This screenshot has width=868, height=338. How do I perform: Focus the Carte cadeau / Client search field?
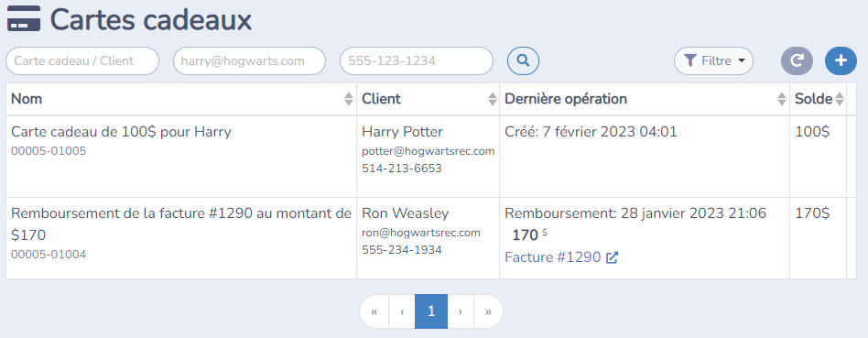pos(82,60)
